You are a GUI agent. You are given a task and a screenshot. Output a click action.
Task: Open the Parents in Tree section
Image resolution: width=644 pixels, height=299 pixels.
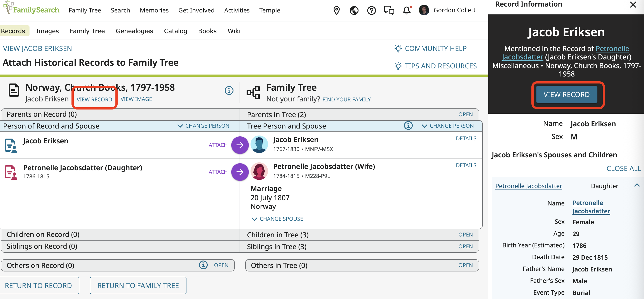(x=465, y=115)
